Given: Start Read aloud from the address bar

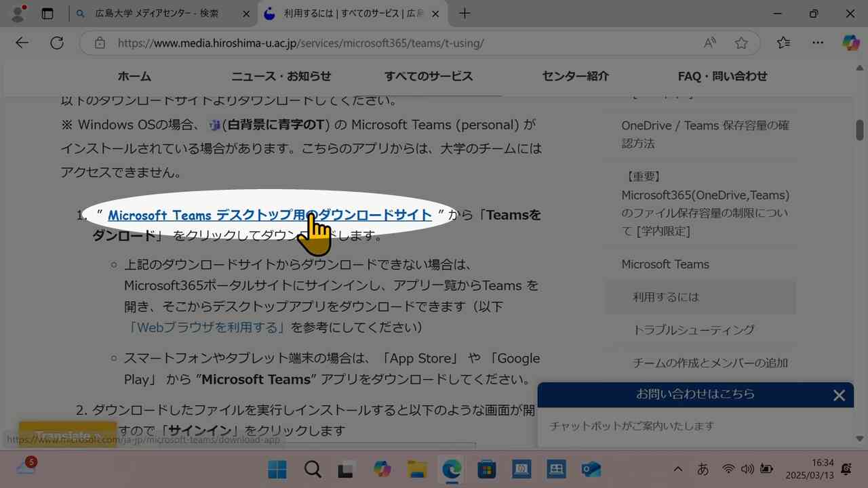Looking at the screenshot, I should point(709,42).
